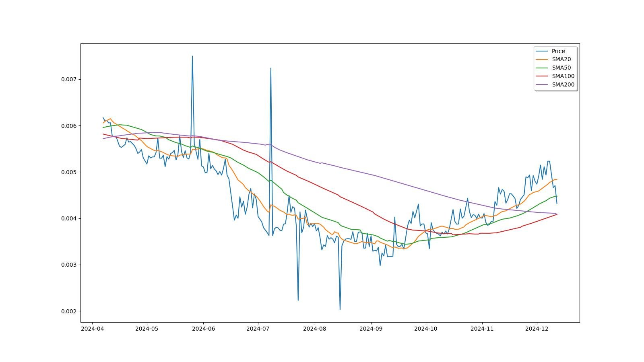Click the price spike peak in early July
This screenshot has width=644, height=362.
coord(270,68)
